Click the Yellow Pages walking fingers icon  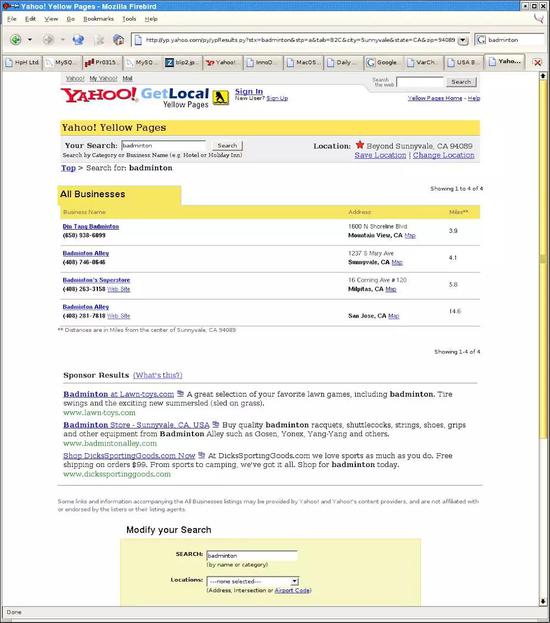(x=221, y=97)
